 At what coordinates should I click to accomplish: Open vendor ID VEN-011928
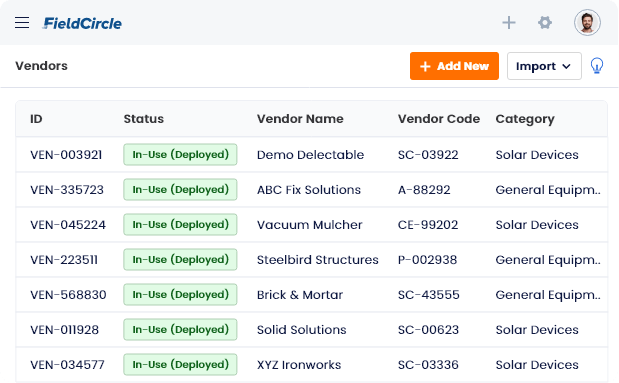64,330
